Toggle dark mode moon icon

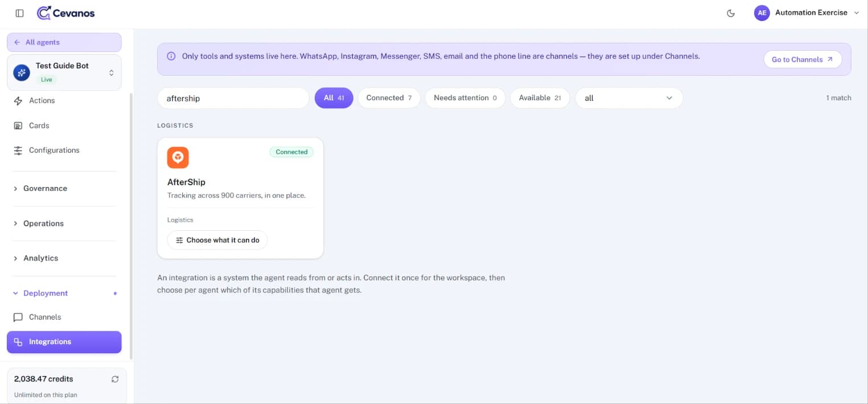point(731,13)
